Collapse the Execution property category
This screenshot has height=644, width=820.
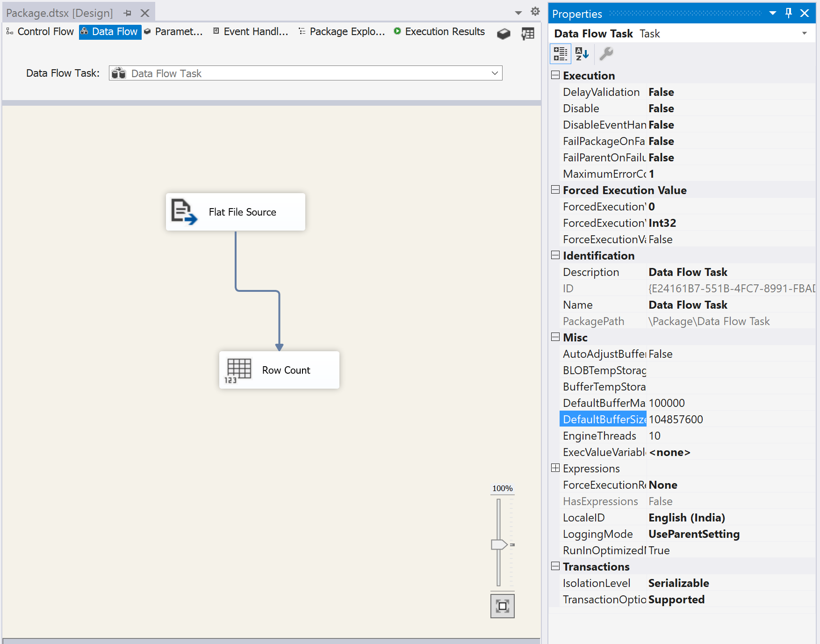pos(555,75)
